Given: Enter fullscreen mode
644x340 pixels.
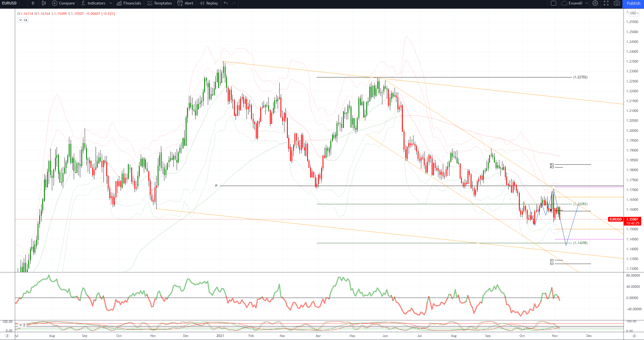Looking at the screenshot, I should [x=606, y=3].
